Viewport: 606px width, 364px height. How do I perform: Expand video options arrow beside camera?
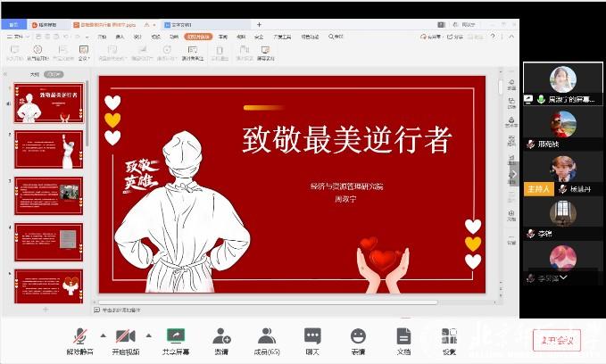pos(148,335)
